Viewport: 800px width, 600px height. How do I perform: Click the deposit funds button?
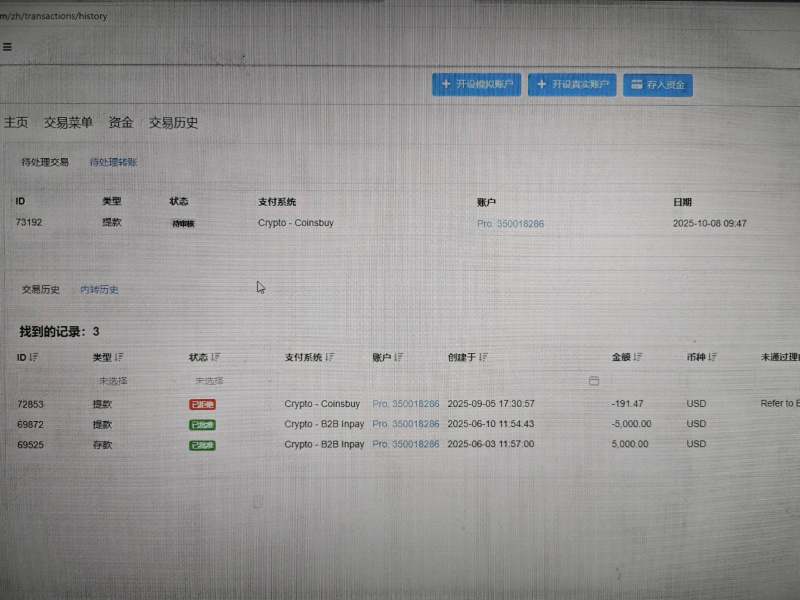(x=658, y=85)
